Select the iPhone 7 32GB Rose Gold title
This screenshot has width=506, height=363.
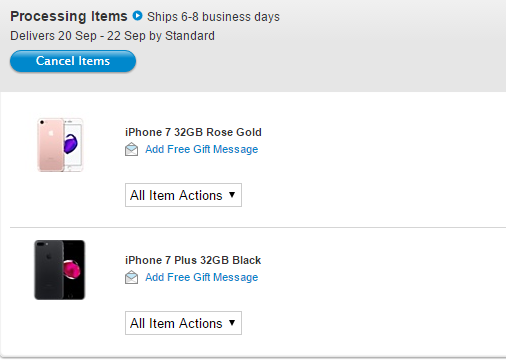click(193, 132)
